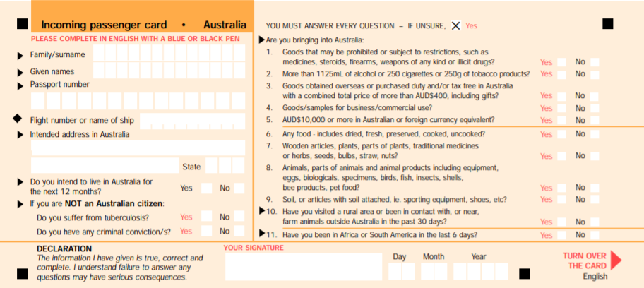Click the example X-marked box near 'IF UNSURE'
Screen dimensions: 644x288
[455, 25]
